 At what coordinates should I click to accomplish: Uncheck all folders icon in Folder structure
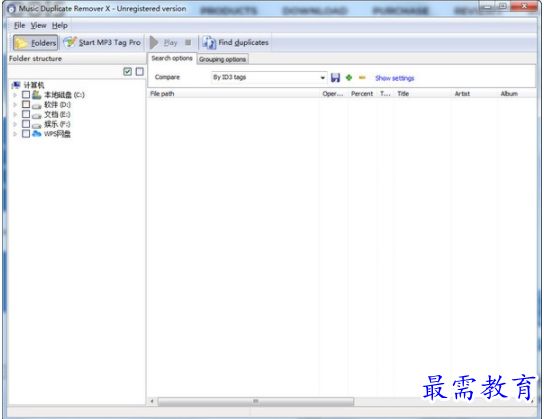[139, 71]
